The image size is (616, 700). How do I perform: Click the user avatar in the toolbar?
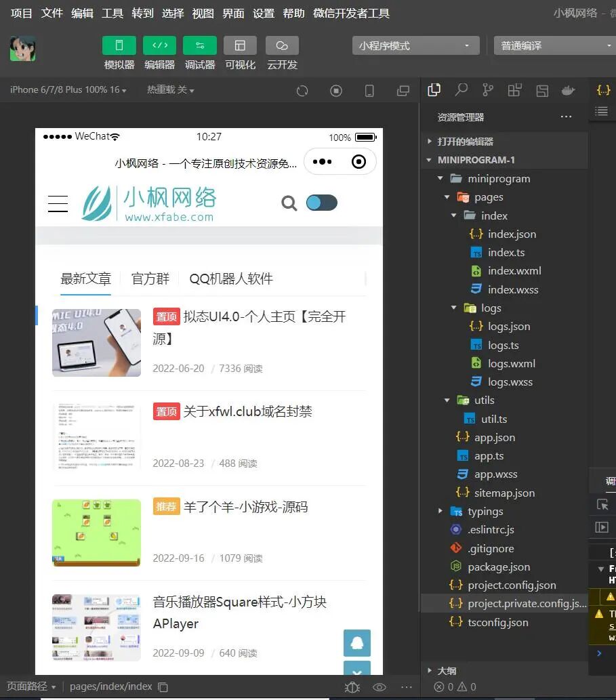(x=23, y=48)
